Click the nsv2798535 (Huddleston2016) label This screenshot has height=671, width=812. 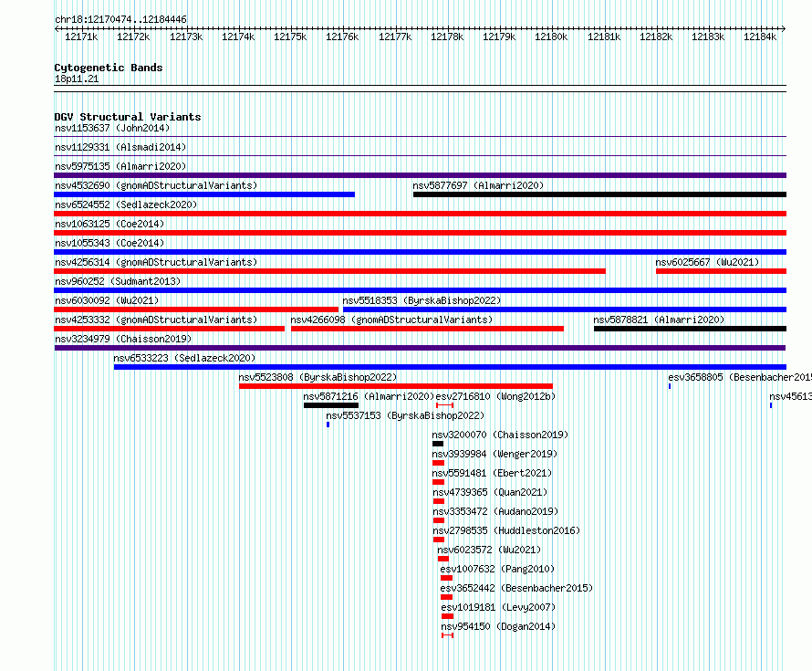coord(506,530)
